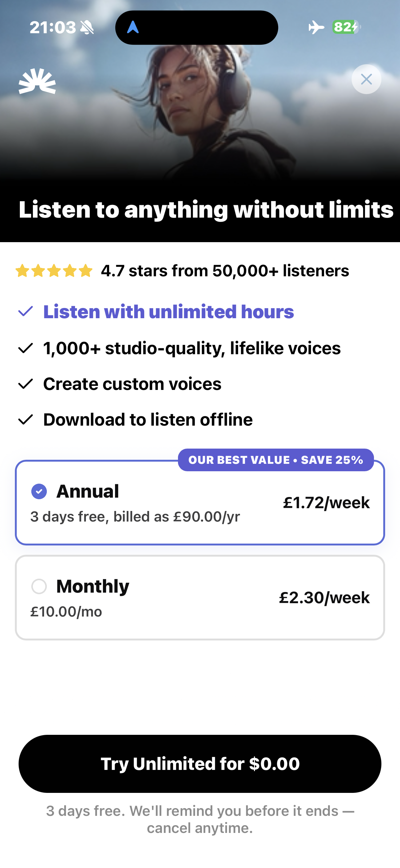Tap the blue location arrow in status bar
Viewport: 400px width, 868px height.
coord(133,27)
